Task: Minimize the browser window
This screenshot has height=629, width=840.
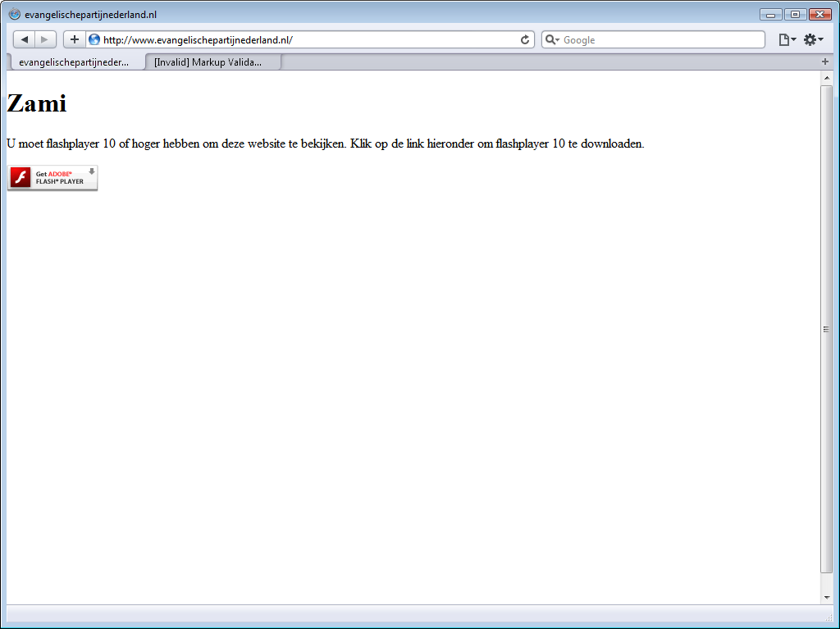Action: 771,15
